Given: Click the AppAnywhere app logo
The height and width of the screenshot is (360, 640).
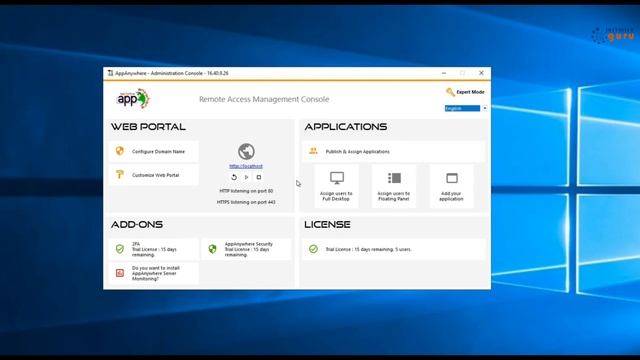Looking at the screenshot, I should click(x=133, y=99).
